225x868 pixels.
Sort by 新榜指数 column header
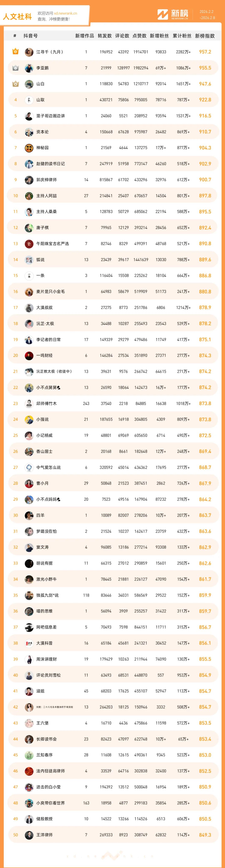point(205,36)
